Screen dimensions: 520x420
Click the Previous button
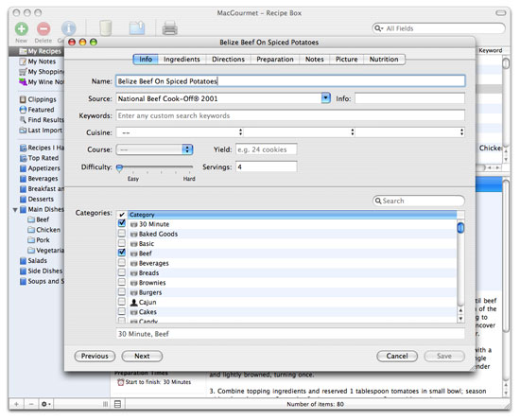pos(95,356)
